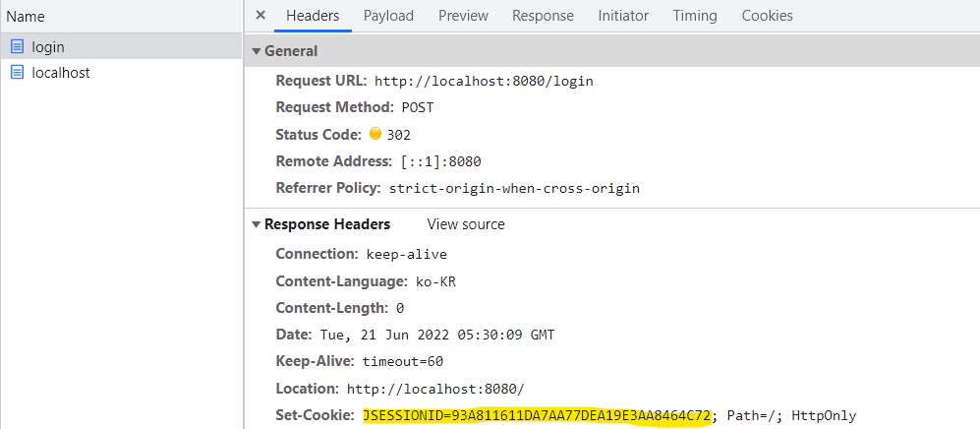Viewport: 980px width, 429px height.
Task: Switch to the Initiator tab
Action: pos(623,17)
